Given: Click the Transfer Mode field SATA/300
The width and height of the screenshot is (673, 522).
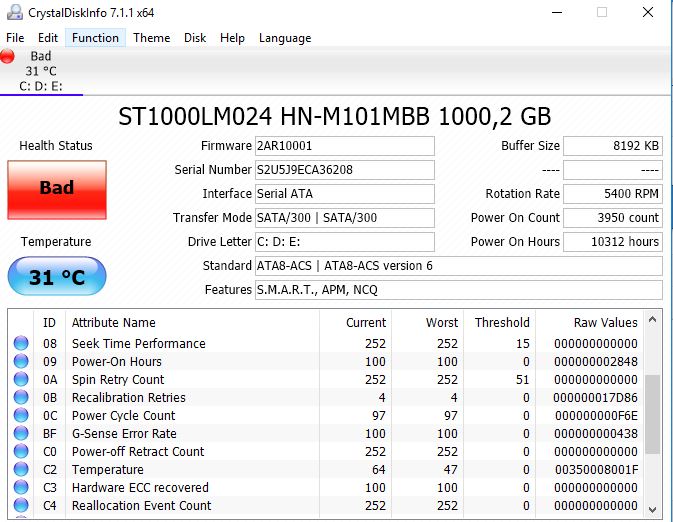Looking at the screenshot, I should click(x=345, y=218).
